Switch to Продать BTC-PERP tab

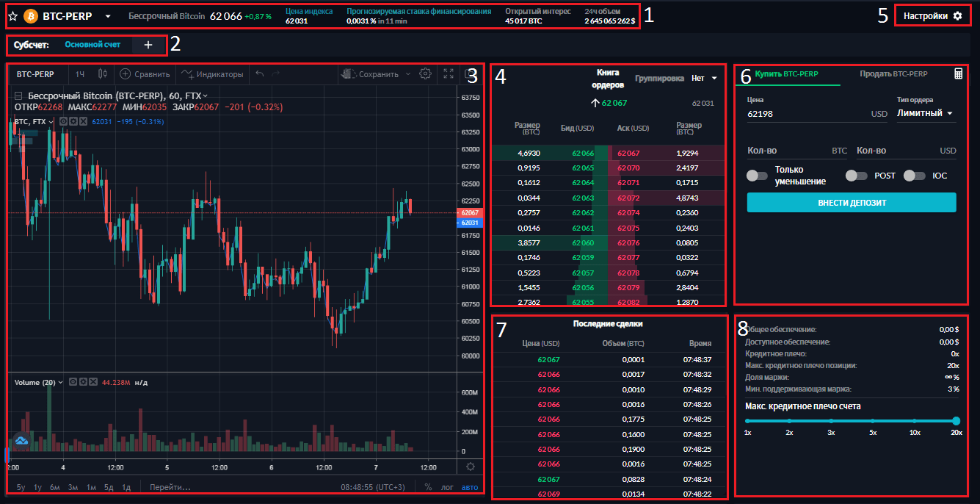893,73
